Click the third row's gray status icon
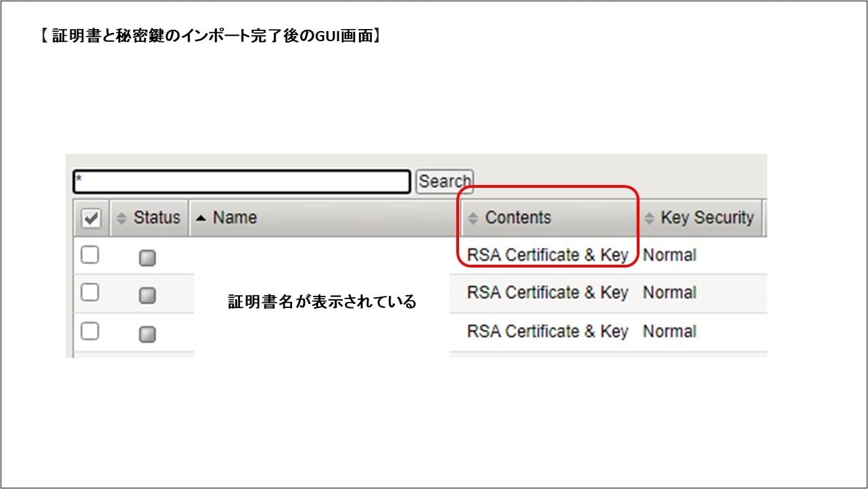The height and width of the screenshot is (489, 868). 147,334
